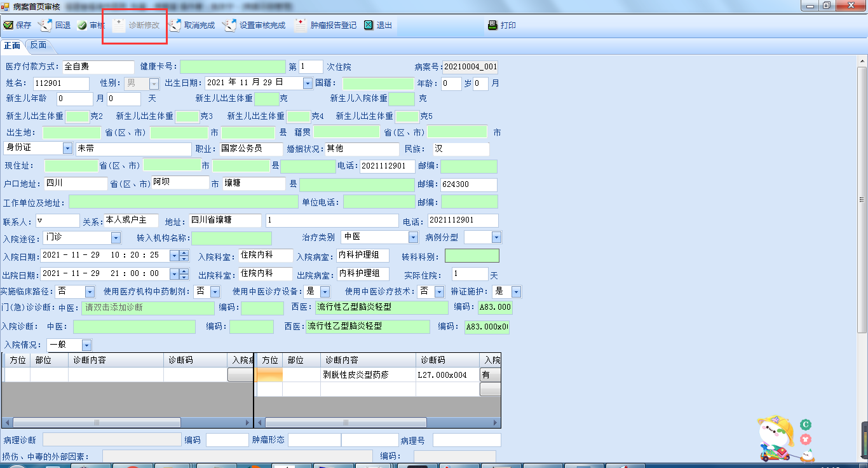868x468 pixels.
Task: Open the 入院情况 dropdown showing 一般
Action: 86,345
